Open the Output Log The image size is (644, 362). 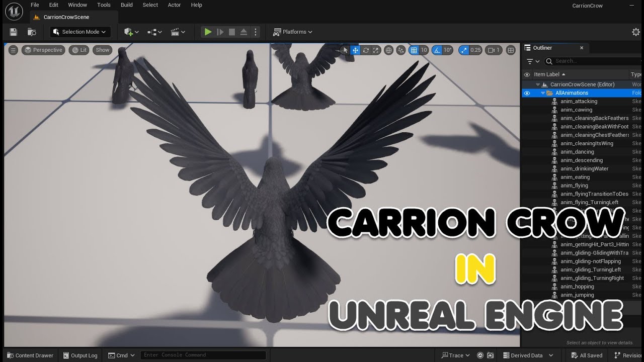80,355
